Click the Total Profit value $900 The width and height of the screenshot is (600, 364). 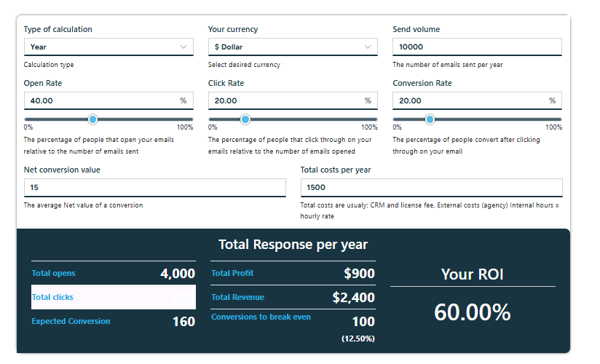(359, 274)
